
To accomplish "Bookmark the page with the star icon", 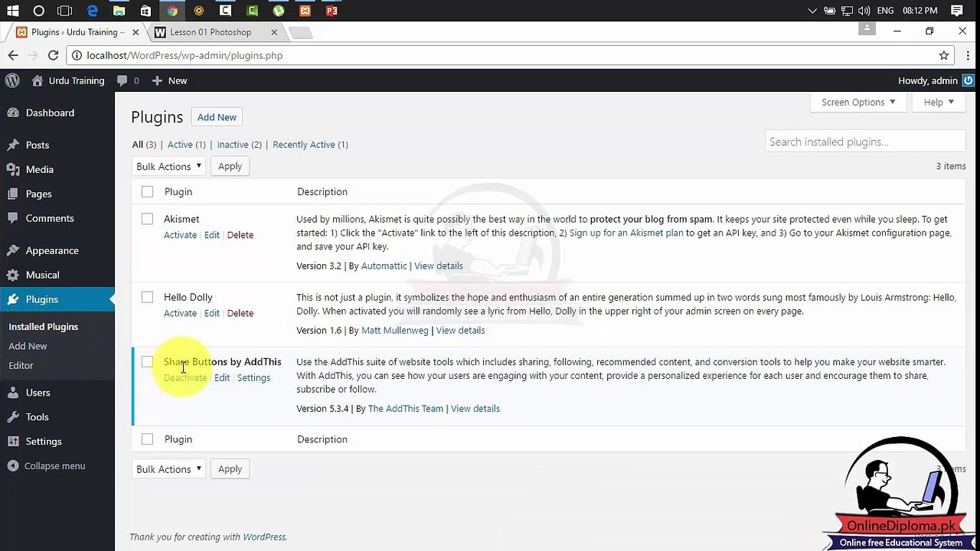I will pos(944,55).
